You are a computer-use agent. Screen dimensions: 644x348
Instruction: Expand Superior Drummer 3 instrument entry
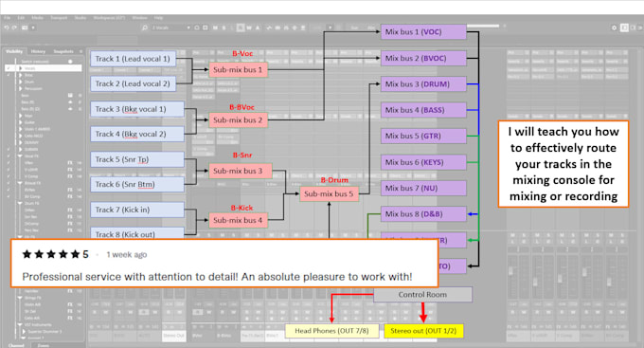tap(24, 331)
